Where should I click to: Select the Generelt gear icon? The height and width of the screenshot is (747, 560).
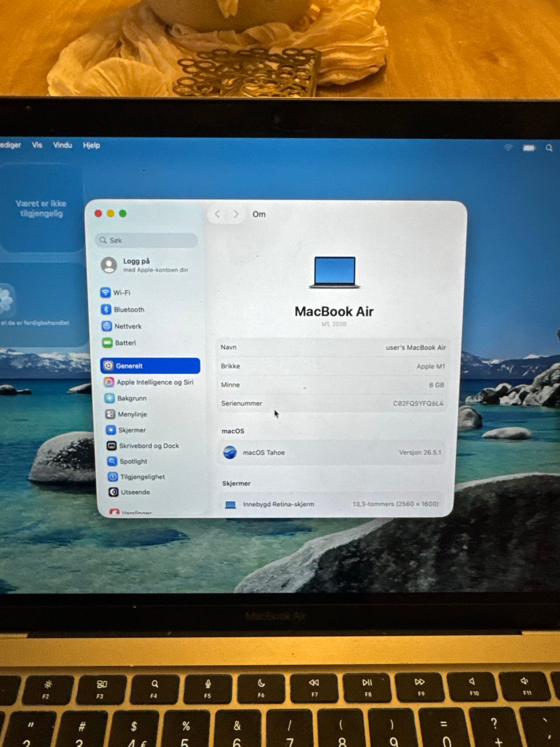pyautogui.click(x=108, y=366)
